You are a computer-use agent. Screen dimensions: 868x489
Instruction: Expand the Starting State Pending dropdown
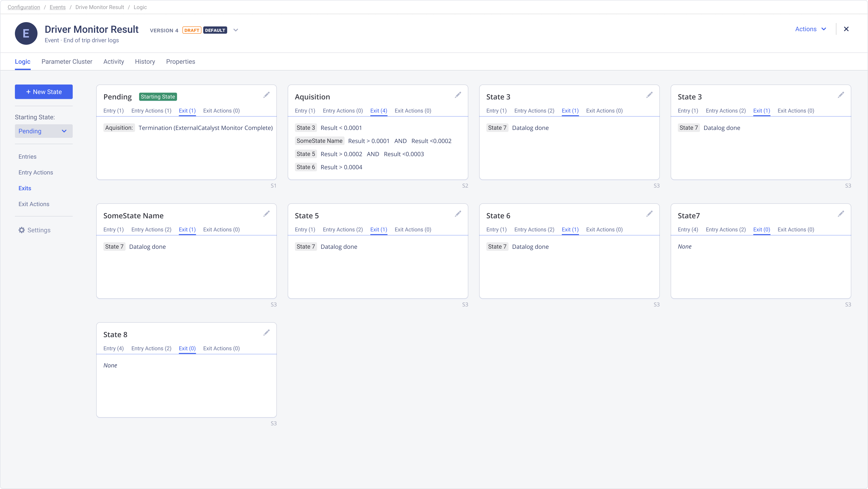pyautogui.click(x=43, y=131)
